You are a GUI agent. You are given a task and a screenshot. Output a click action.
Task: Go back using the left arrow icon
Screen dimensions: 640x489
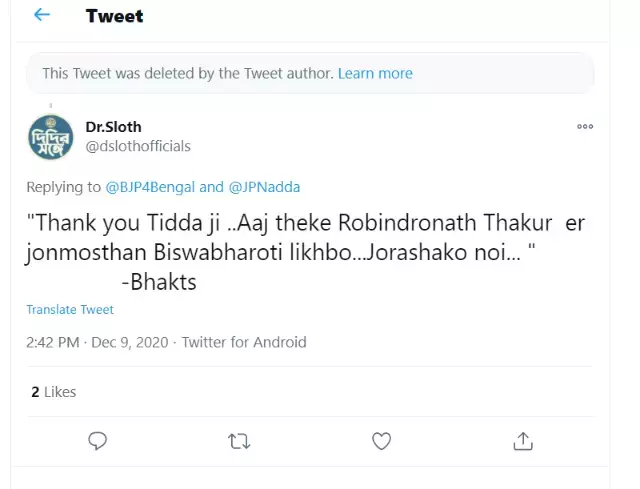point(42,15)
